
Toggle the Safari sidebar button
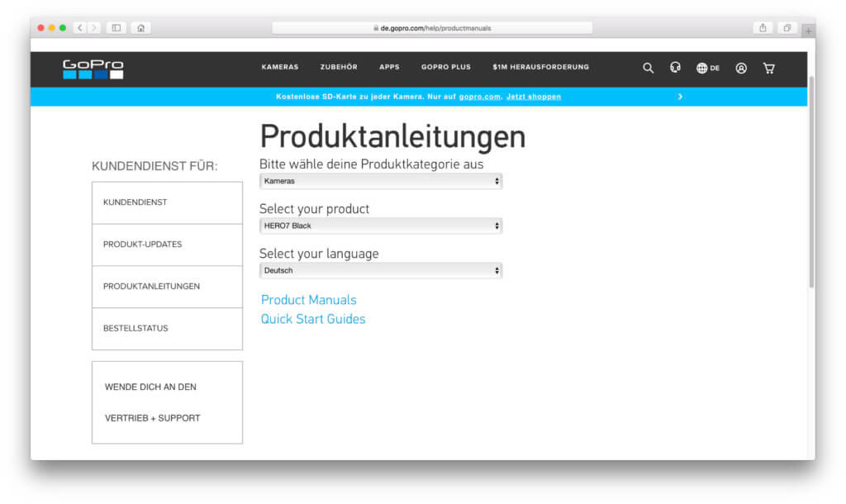pyautogui.click(x=116, y=27)
